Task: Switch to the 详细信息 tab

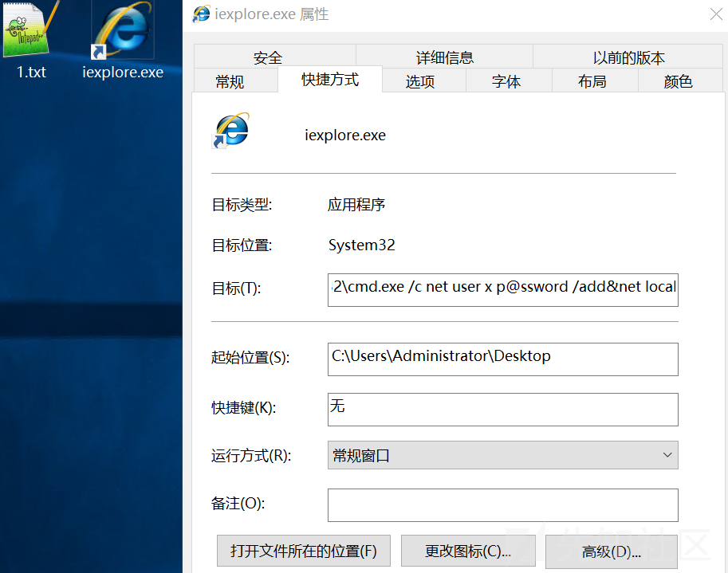Action: pos(444,57)
